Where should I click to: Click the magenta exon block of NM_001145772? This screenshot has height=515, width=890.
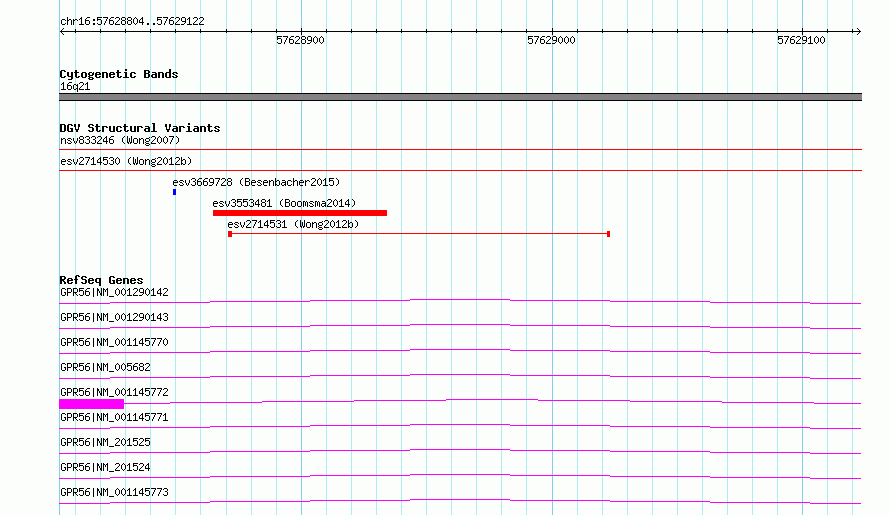(91, 404)
